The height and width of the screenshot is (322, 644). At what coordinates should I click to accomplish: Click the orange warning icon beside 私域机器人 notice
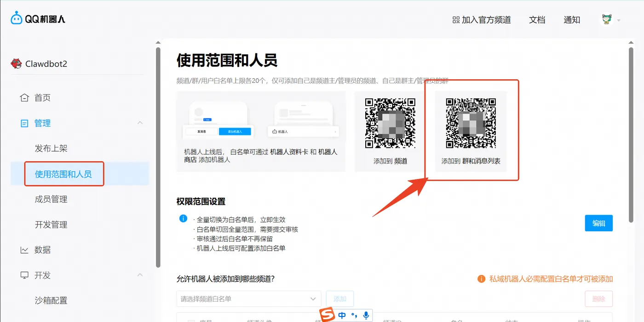[x=481, y=279]
